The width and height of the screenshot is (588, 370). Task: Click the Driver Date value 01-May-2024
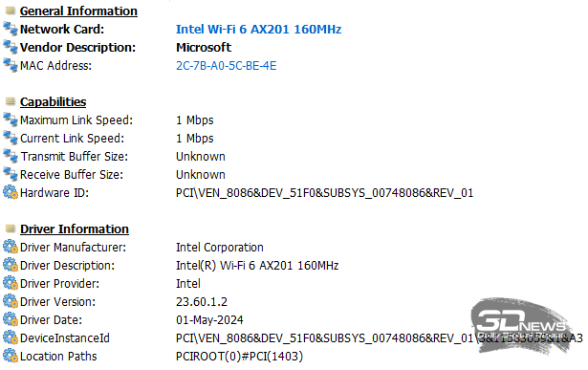pyautogui.click(x=209, y=319)
